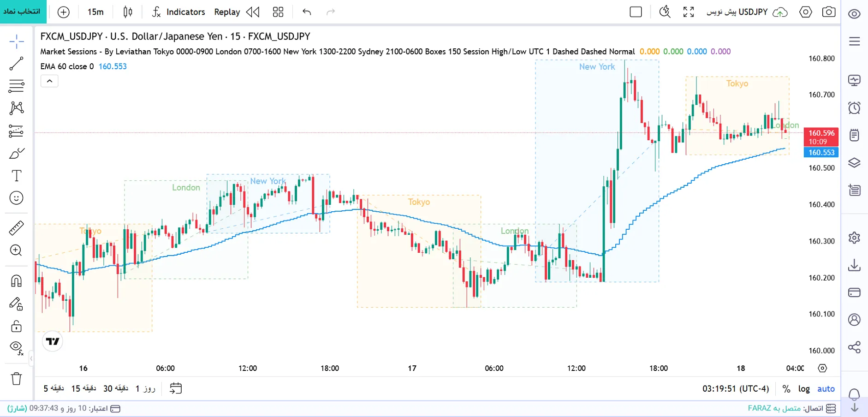Open the 15m timeframe dropdown
868x417 pixels.
[95, 12]
